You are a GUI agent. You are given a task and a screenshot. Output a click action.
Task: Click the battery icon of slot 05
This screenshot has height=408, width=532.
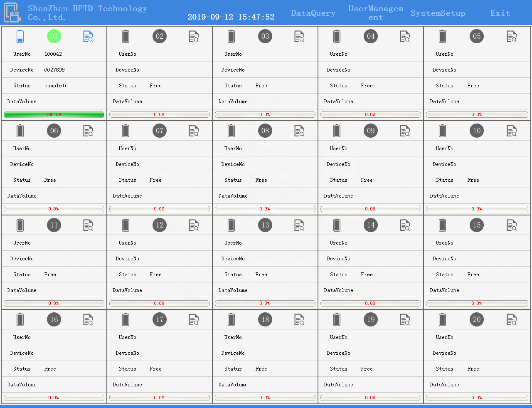442,36
